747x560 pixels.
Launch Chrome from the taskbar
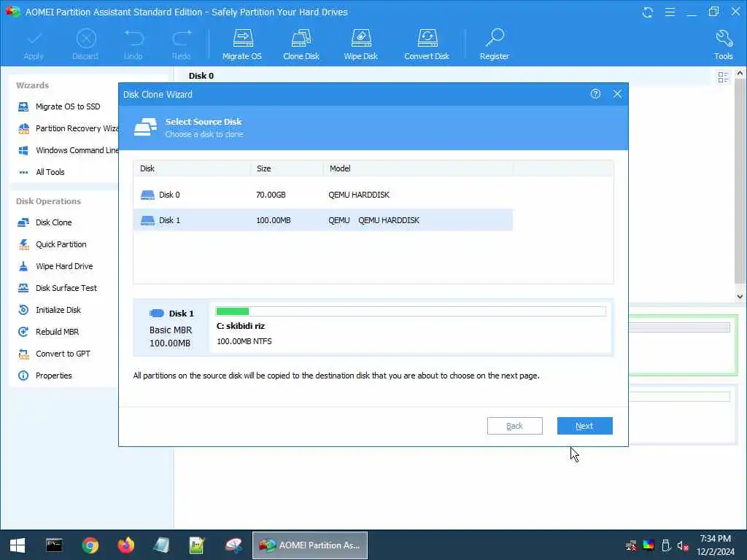tap(90, 545)
